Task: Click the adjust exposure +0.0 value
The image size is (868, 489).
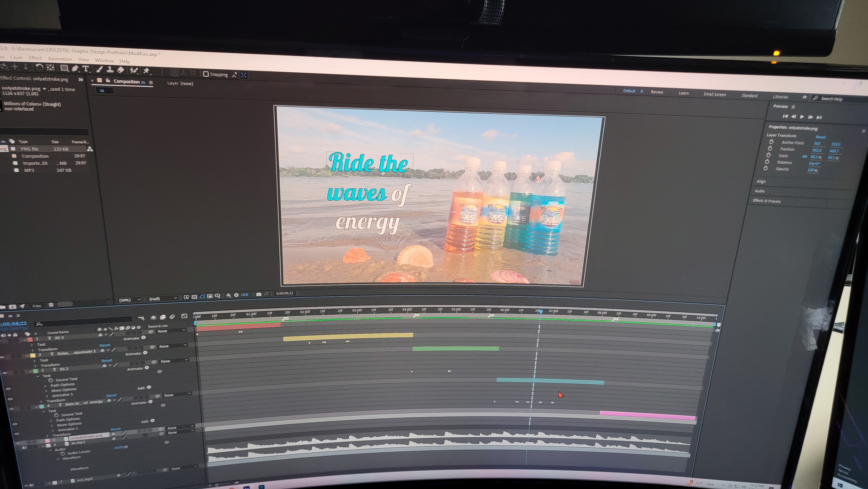Action: (x=244, y=294)
